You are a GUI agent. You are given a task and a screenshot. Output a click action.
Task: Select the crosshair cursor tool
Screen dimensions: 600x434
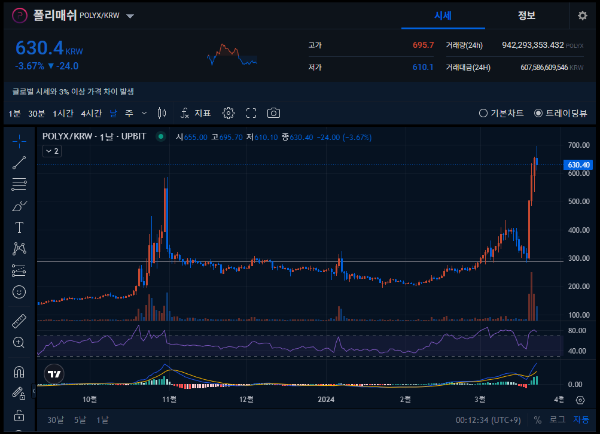click(19, 142)
